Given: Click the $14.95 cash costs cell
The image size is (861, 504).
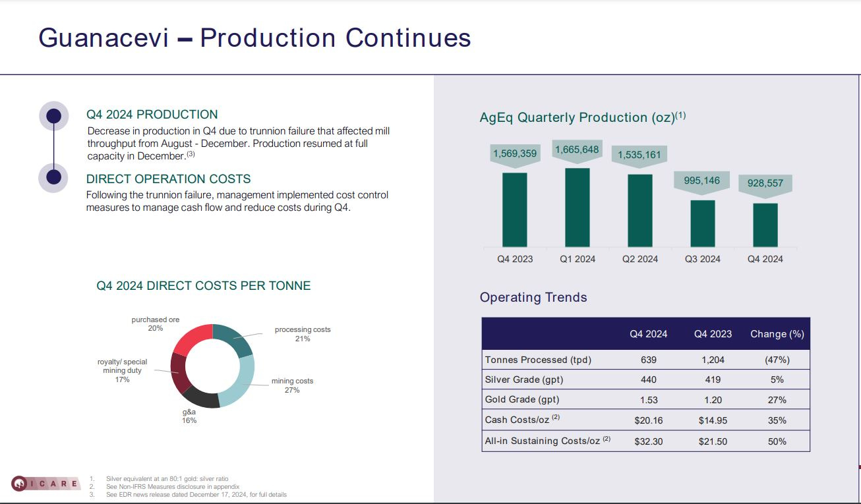Looking at the screenshot, I should pyautogui.click(x=713, y=420).
